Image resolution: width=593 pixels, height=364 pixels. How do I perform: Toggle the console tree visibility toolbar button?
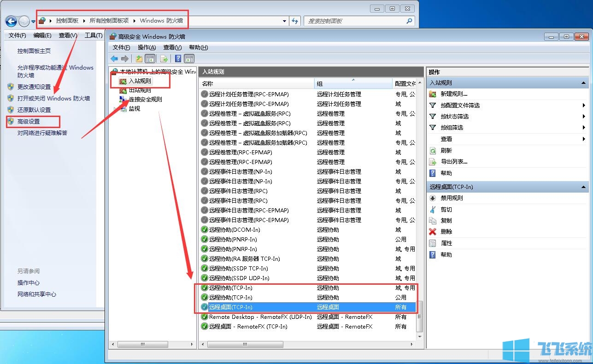(150, 59)
